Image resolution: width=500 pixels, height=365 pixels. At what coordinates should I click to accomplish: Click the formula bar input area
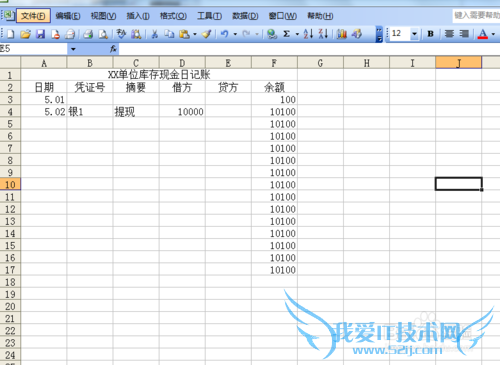309,49
